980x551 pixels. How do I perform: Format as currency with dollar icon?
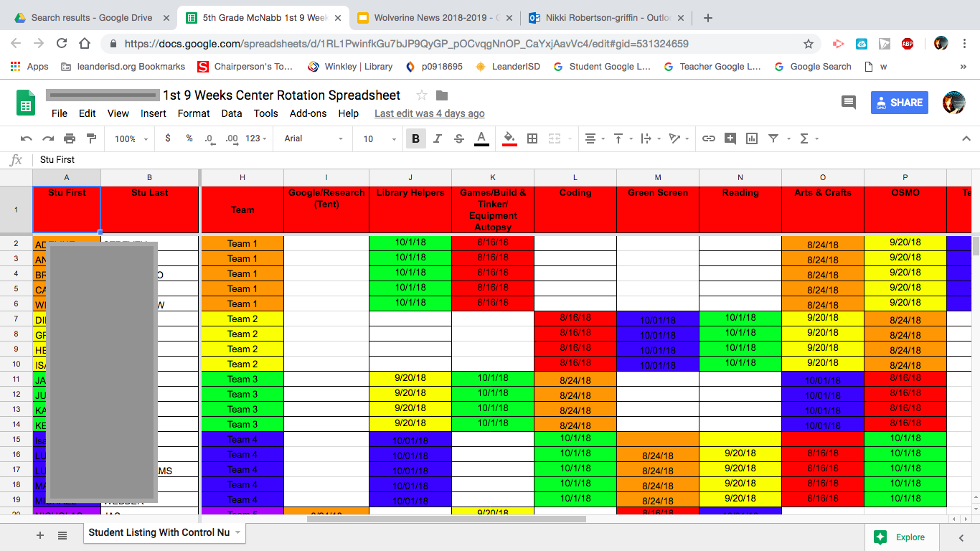pos(168,138)
